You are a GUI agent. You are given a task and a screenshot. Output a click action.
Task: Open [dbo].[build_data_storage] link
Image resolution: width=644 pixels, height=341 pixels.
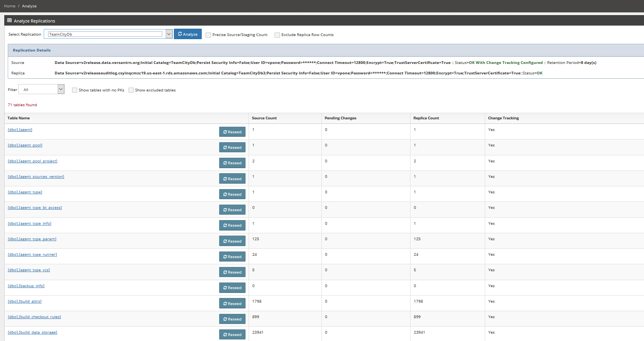tap(33, 332)
